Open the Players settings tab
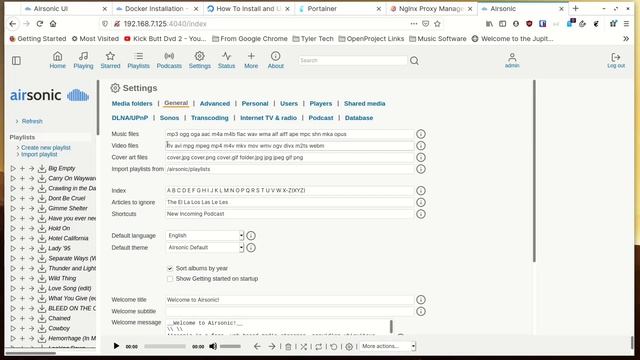The height and width of the screenshot is (360, 640). [321, 104]
